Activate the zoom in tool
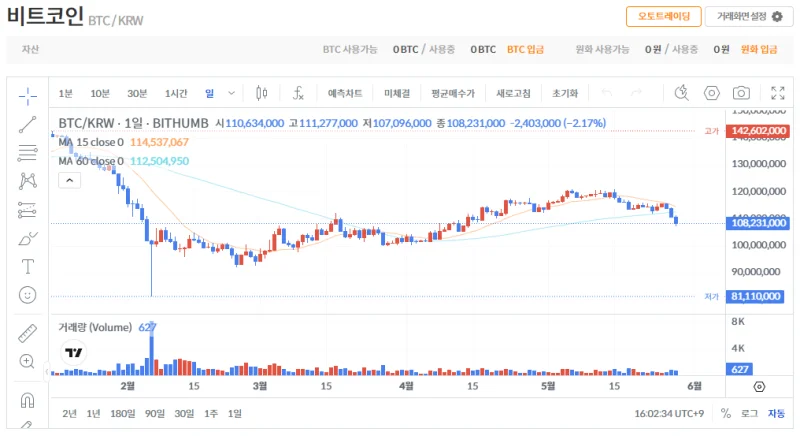Screen dimensions: 800x436 pos(27,362)
